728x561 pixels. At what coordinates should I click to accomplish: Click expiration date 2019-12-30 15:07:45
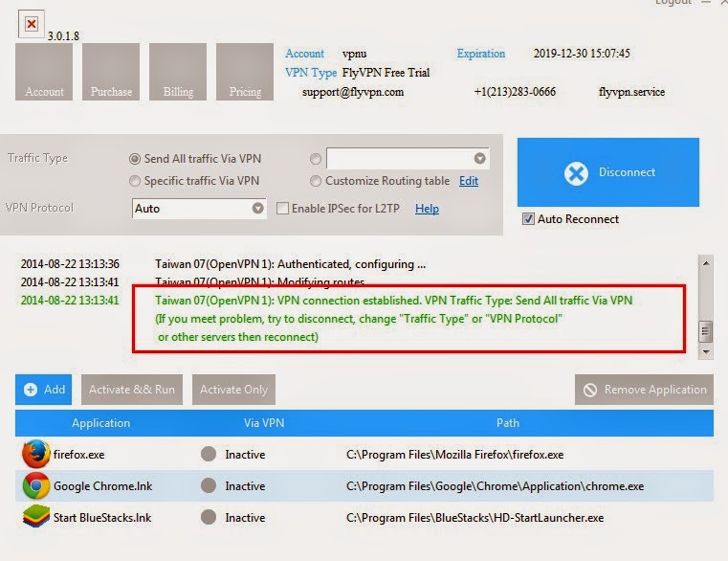(582, 54)
